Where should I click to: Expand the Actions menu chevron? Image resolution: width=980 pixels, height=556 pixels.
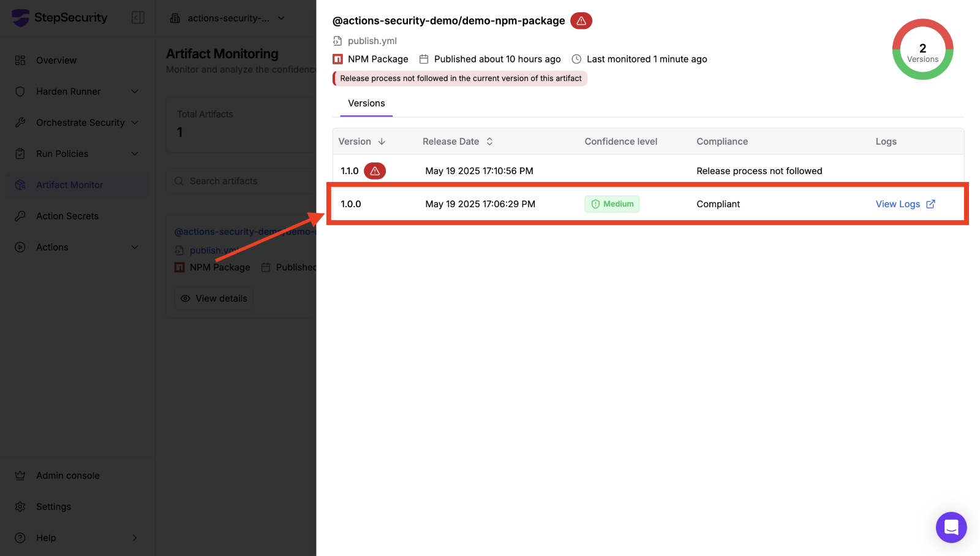(135, 247)
